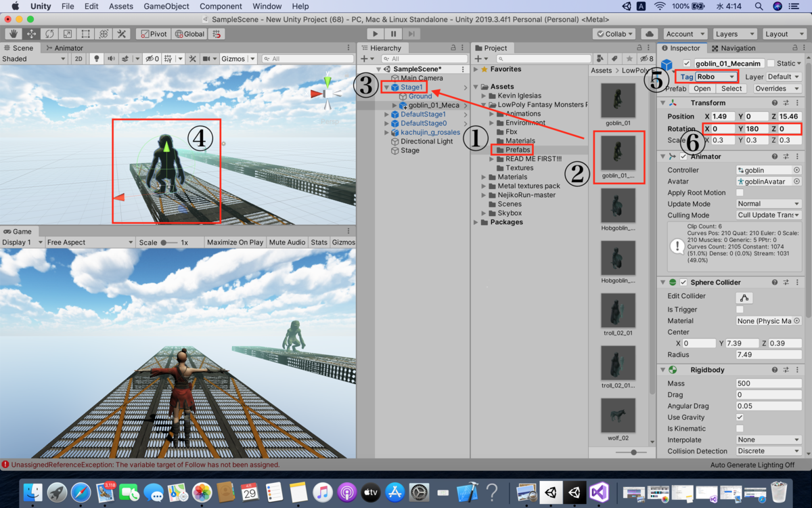Switch to the Game tab

pos(18,231)
